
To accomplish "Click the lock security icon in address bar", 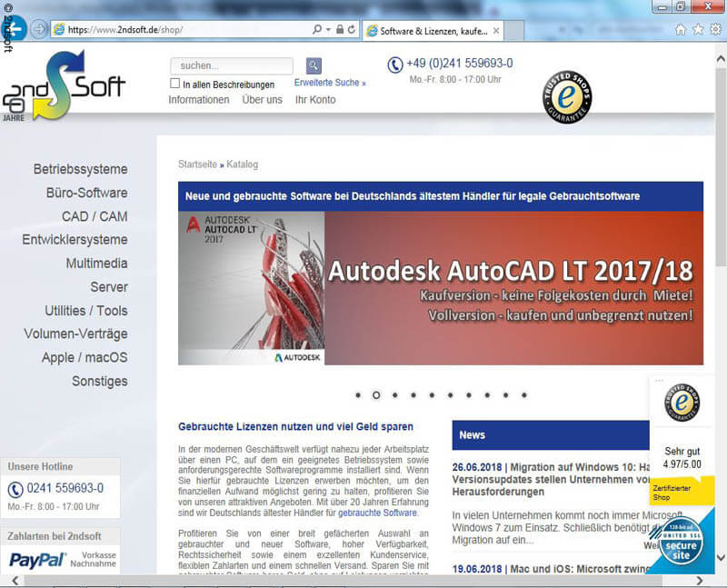I will [x=340, y=30].
